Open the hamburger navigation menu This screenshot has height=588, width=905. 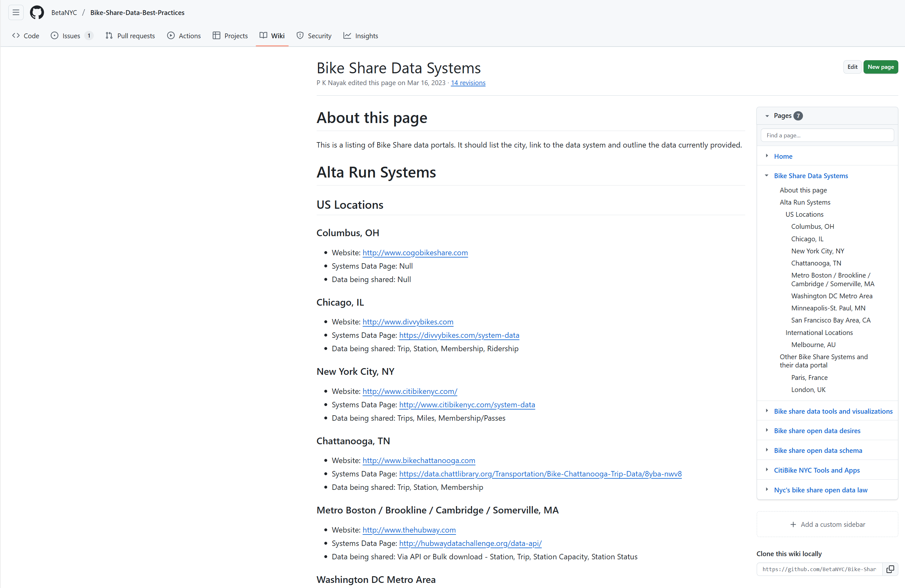coord(16,12)
